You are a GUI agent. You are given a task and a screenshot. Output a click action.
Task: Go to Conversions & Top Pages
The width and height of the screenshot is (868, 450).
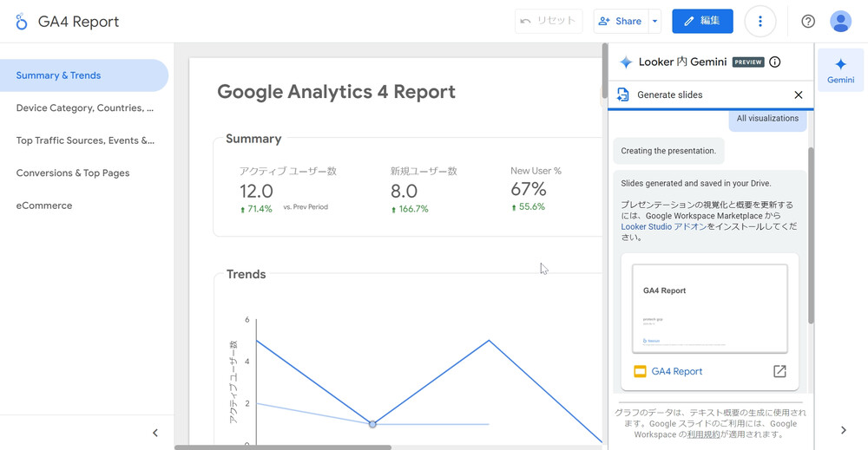(73, 173)
